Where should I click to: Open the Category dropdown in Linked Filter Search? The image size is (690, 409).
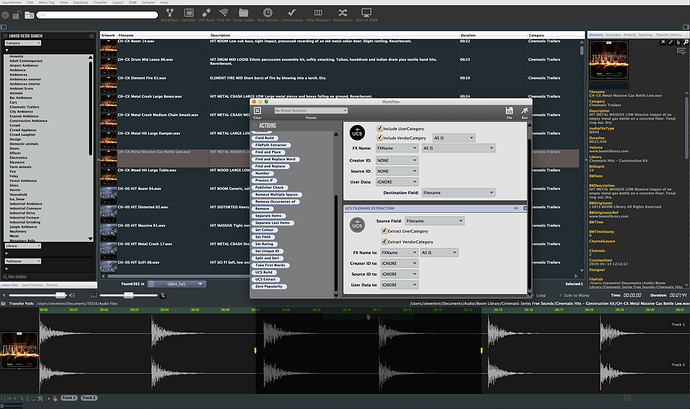(23, 43)
